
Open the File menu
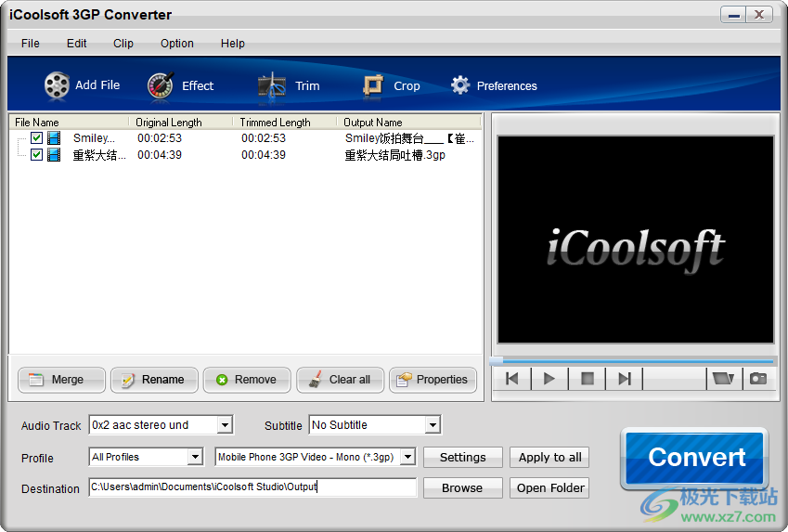click(x=30, y=44)
